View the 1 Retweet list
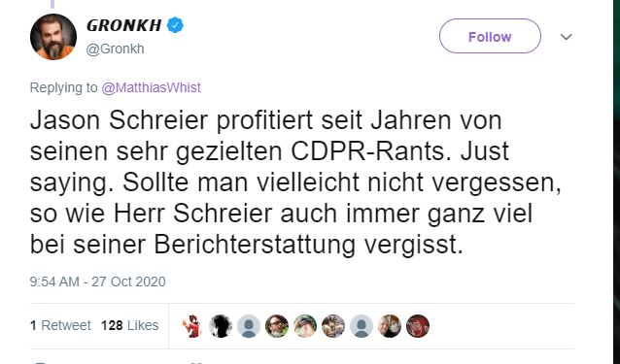Screen dimensions: 620x364 pos(60,325)
